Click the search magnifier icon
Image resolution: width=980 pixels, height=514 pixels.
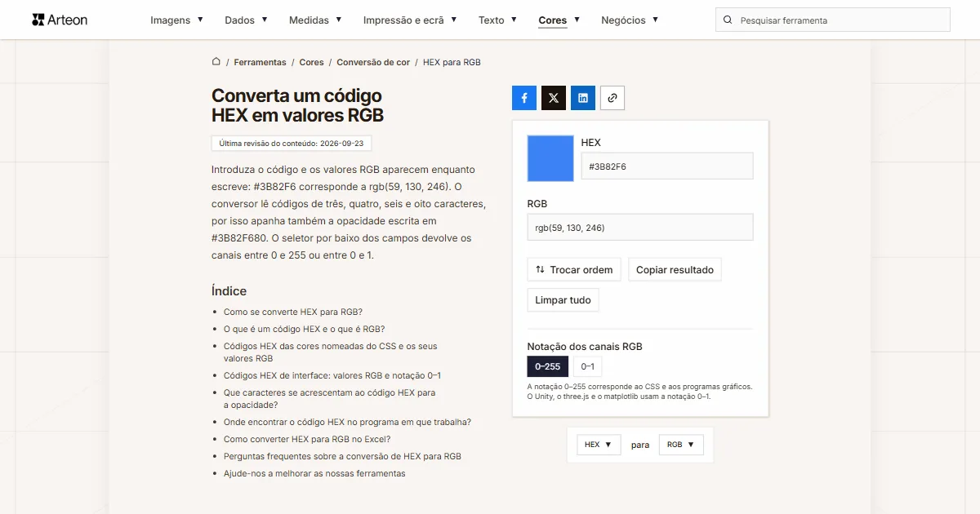point(728,20)
